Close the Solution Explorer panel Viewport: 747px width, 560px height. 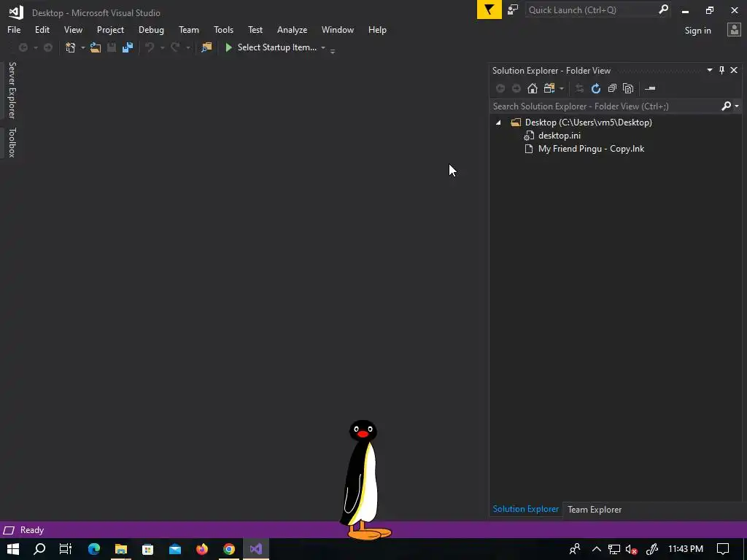(734, 71)
